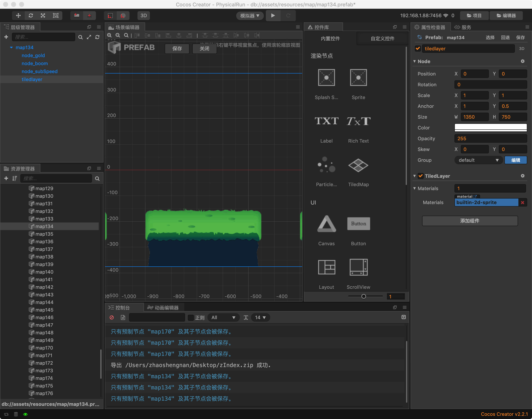Disable the TiledLayer component checkbox
532x419 pixels.
420,176
